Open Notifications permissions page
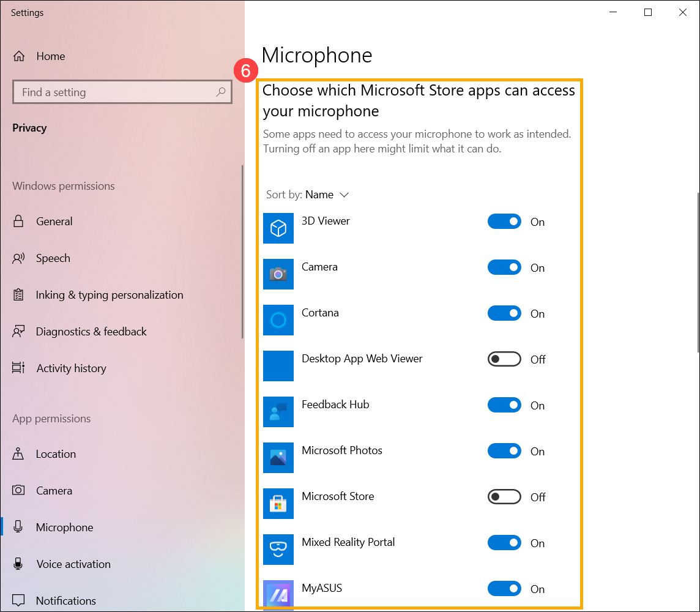The width and height of the screenshot is (700, 612). coord(65,600)
